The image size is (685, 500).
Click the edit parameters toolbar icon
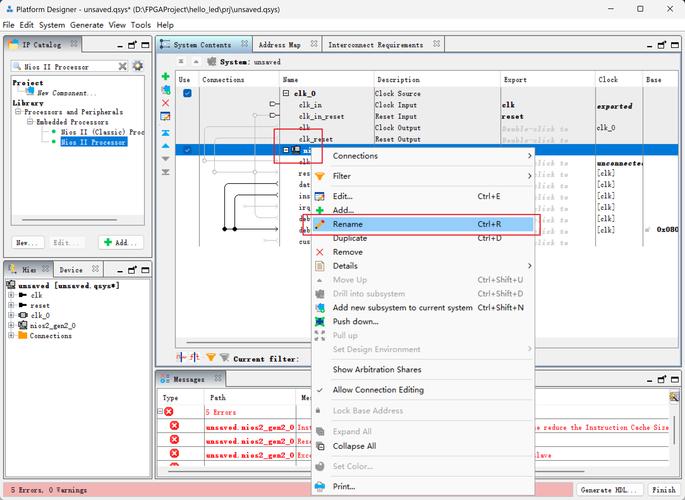[166, 117]
